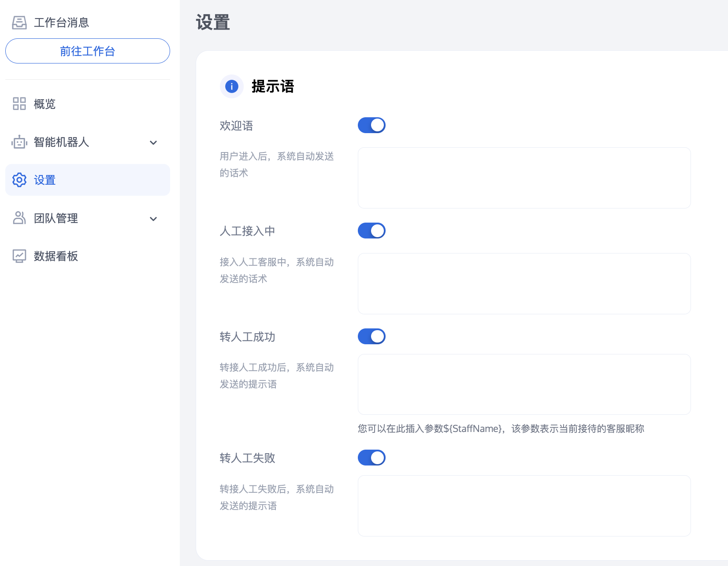Focus the 欢迎语 message text area
The height and width of the screenshot is (566, 728).
click(x=524, y=178)
